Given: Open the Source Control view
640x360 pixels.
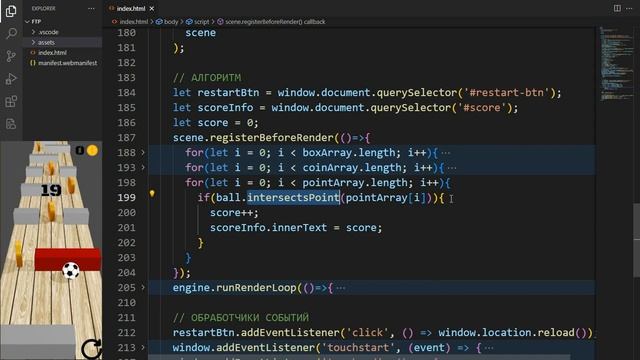Looking at the screenshot, I should pyautogui.click(x=11, y=56).
